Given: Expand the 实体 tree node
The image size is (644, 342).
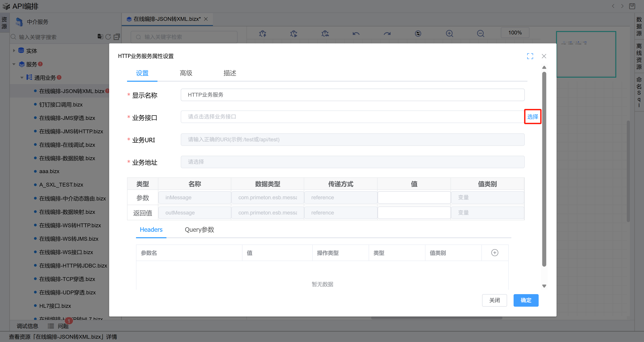Looking at the screenshot, I should click(x=14, y=51).
